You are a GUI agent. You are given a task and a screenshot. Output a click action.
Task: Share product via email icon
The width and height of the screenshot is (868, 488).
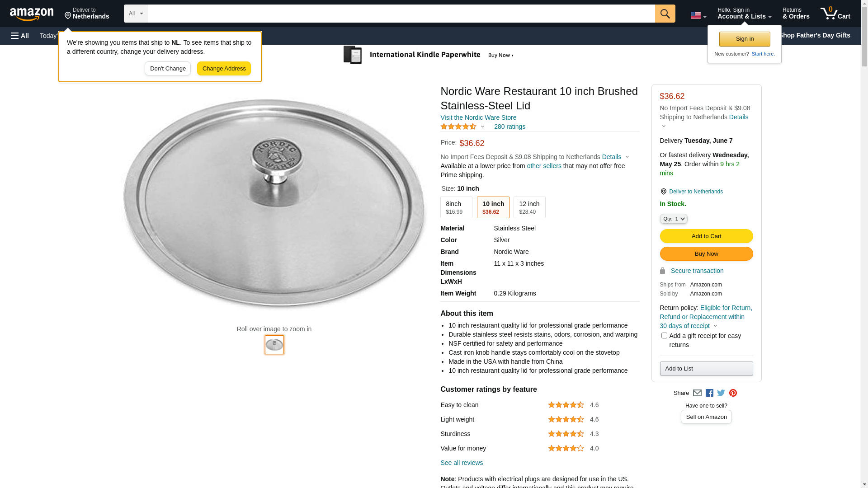[x=697, y=393]
